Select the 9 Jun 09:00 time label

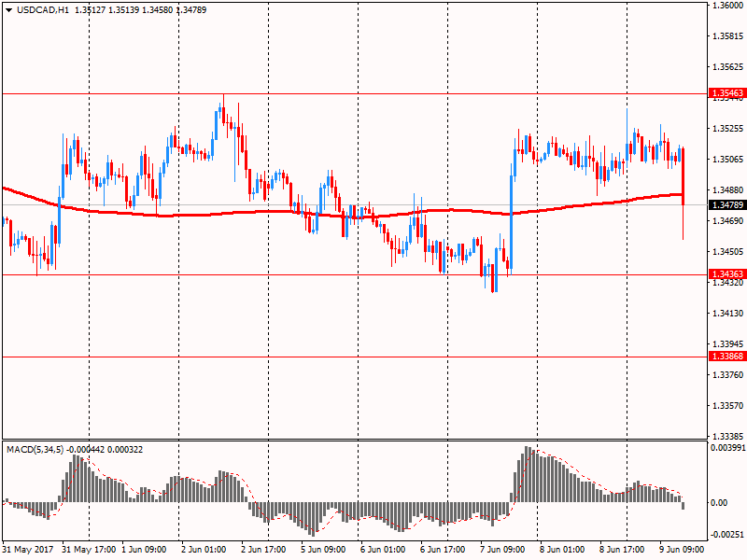[x=682, y=550]
